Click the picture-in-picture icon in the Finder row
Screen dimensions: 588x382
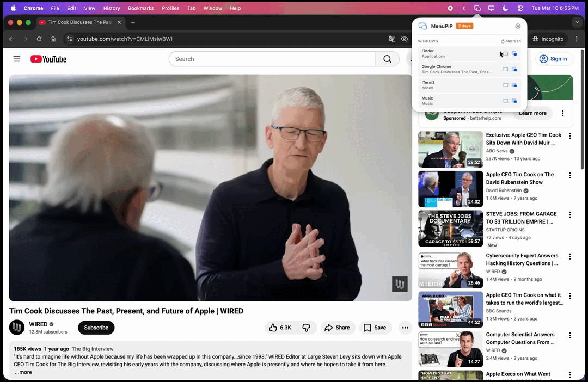coord(514,54)
